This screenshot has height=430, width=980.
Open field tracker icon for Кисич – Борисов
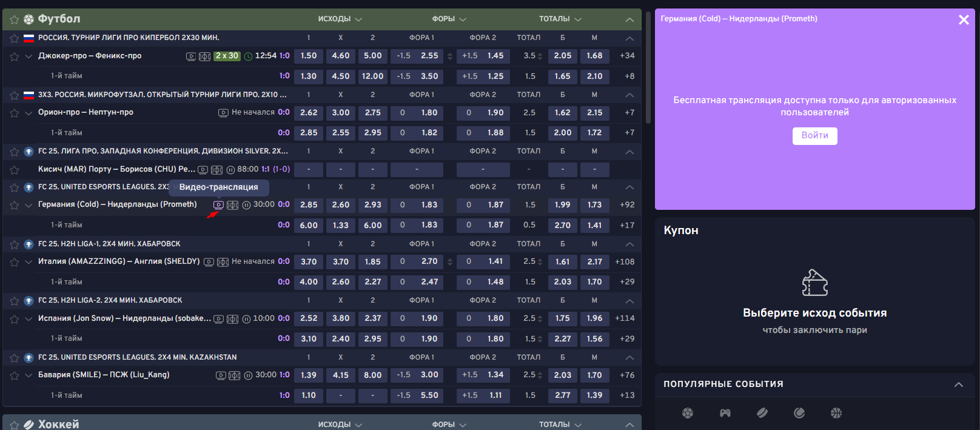click(216, 170)
